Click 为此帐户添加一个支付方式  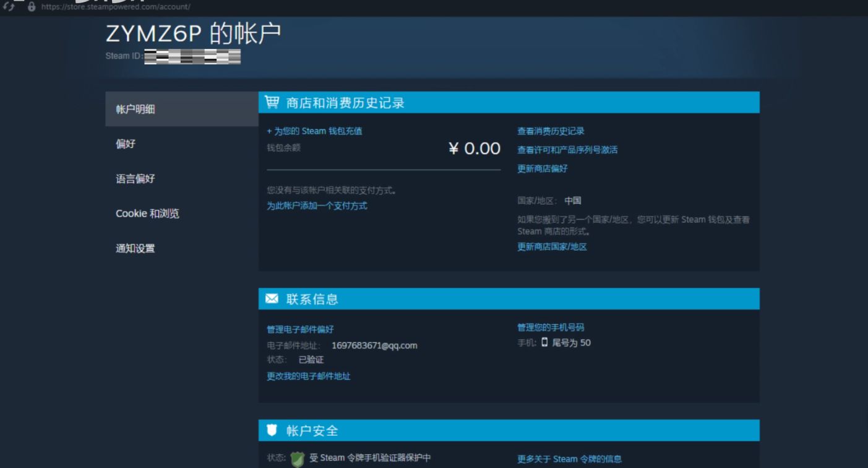318,206
